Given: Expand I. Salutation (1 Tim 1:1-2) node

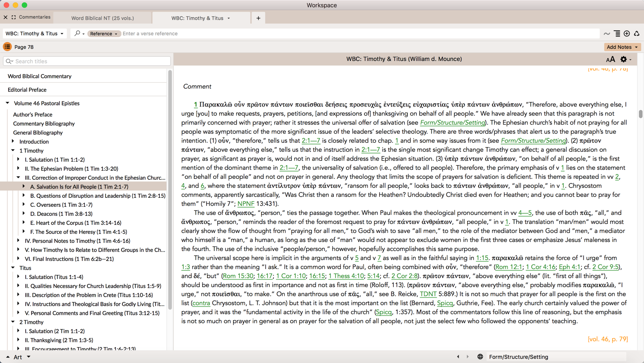Looking at the screenshot, I should tap(18, 159).
